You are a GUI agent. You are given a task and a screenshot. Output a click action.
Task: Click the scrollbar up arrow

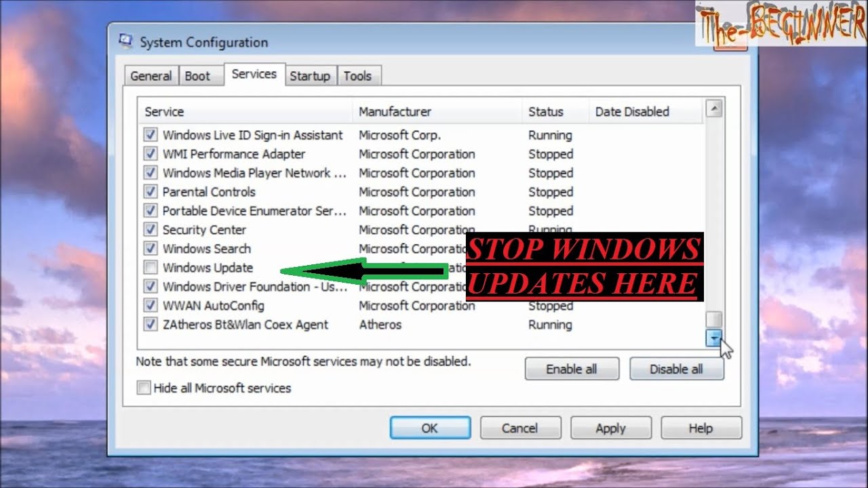[714, 108]
